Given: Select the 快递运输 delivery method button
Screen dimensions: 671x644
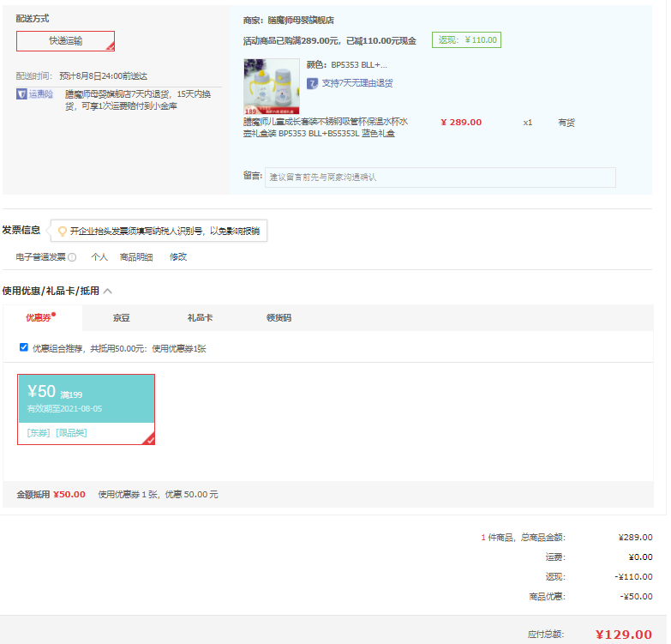Looking at the screenshot, I should pos(65,41).
